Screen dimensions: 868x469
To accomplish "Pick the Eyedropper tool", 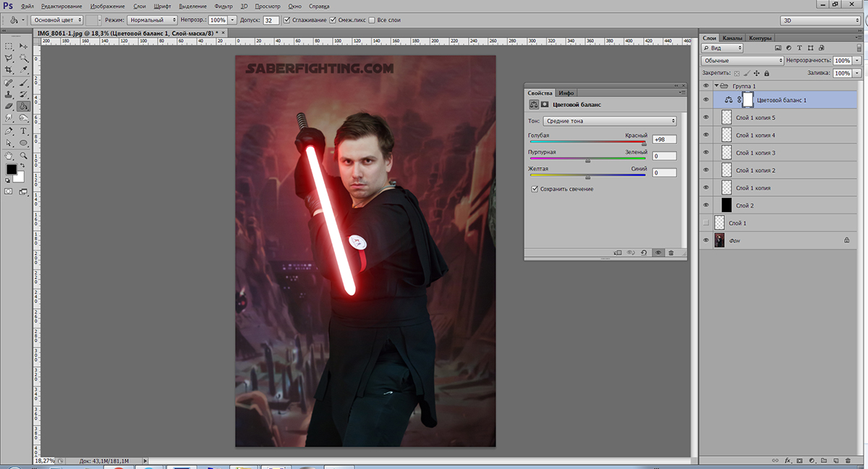I will (24, 69).
